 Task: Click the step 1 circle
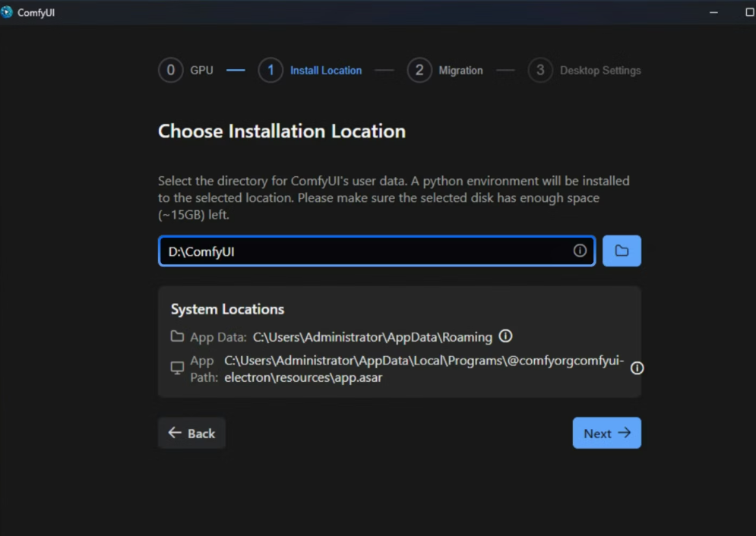270,71
